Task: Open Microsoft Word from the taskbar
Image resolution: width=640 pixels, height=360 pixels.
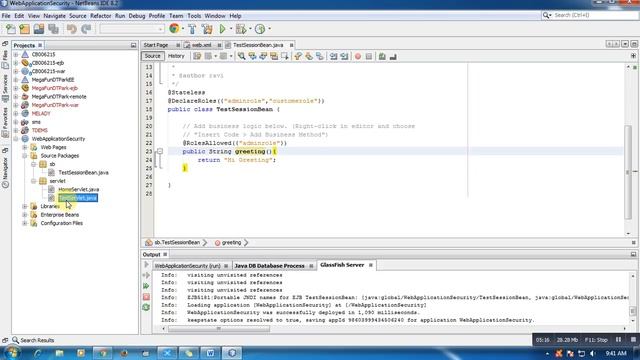Action: coord(210,353)
